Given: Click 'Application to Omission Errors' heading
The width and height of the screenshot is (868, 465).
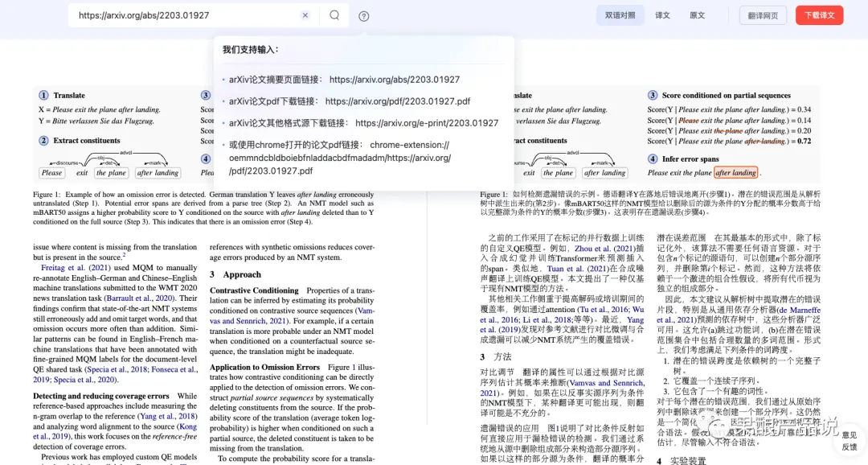Looking at the screenshot, I should (x=264, y=367).
